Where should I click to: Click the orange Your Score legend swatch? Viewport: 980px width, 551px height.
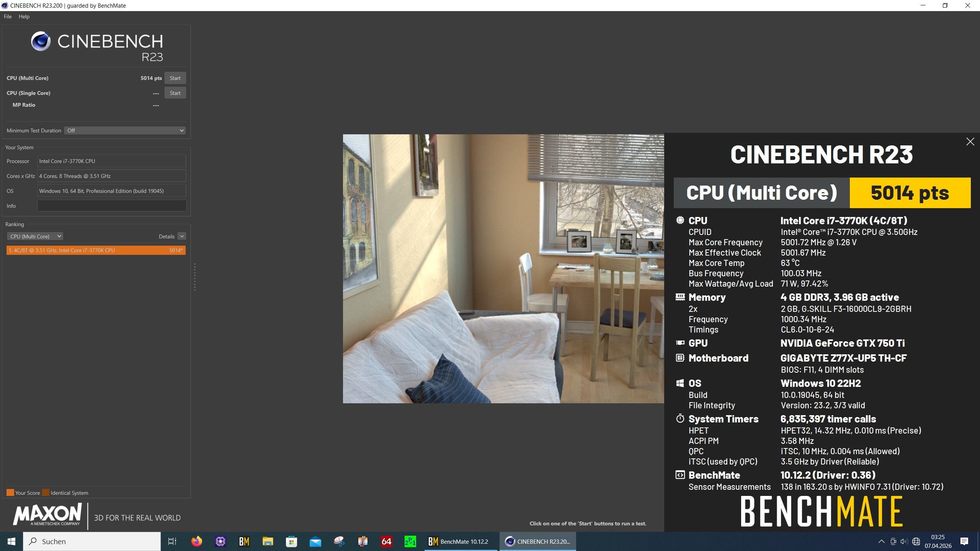pos(10,492)
